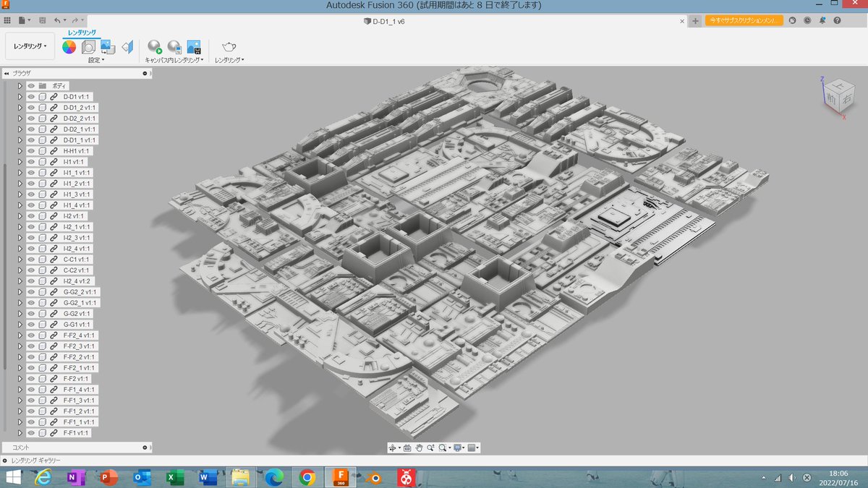
Task: Expand the D-D2_2 v1:1 node
Action: point(20,118)
